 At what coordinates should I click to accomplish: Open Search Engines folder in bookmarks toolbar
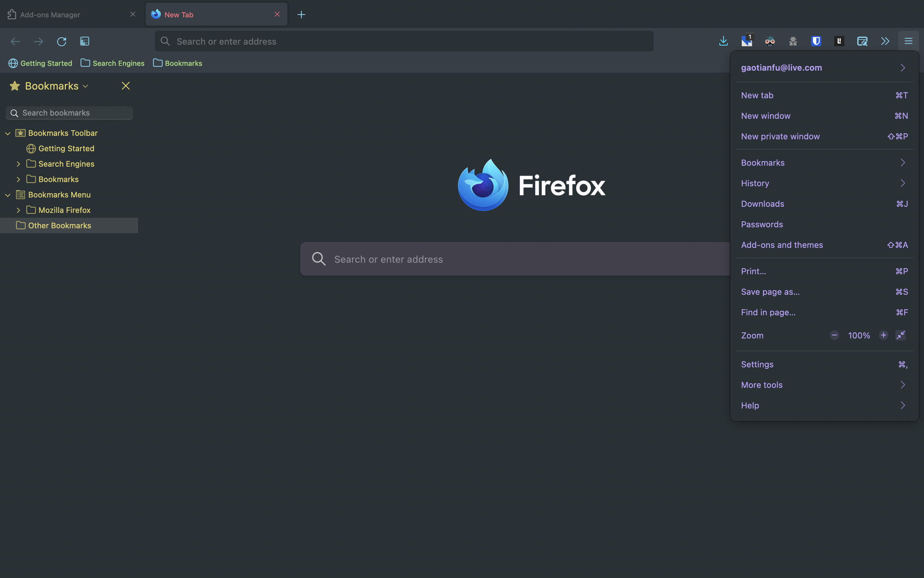(113, 63)
